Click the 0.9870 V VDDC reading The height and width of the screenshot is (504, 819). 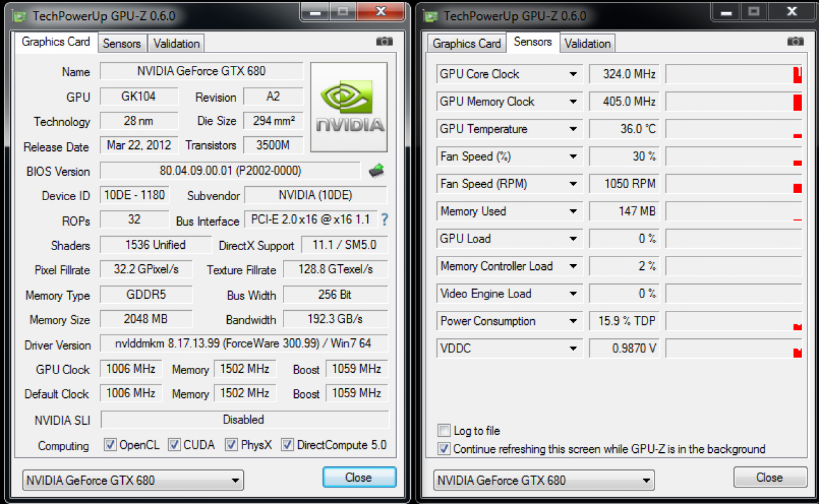pos(624,349)
